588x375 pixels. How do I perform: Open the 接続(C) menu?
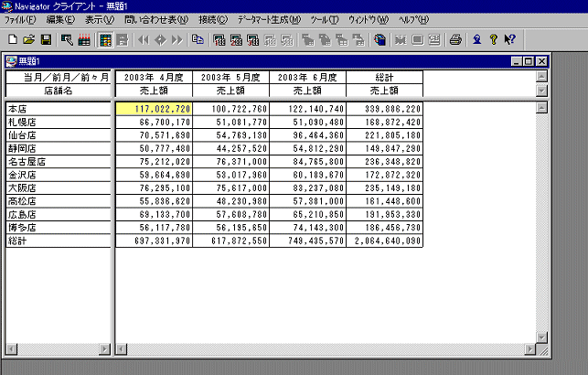[x=213, y=19]
